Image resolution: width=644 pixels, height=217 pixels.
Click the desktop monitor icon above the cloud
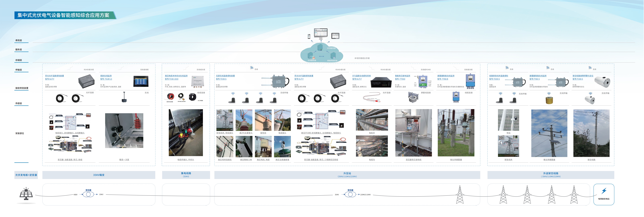(x=321, y=34)
